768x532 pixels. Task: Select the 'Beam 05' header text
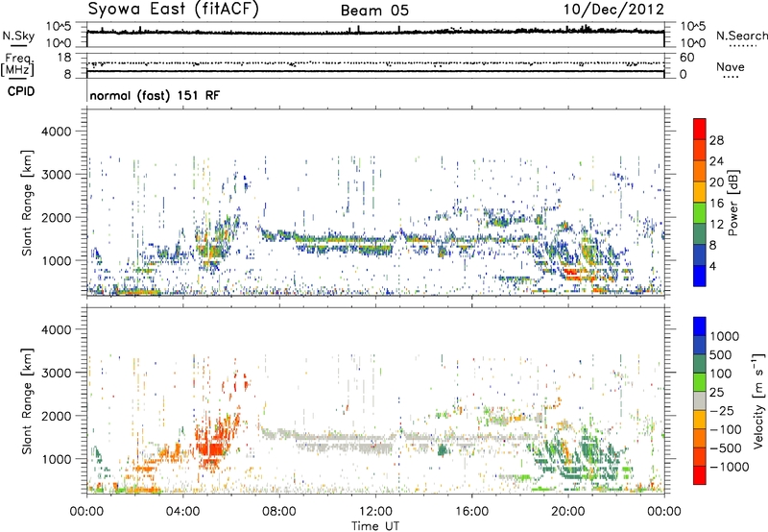coord(374,11)
